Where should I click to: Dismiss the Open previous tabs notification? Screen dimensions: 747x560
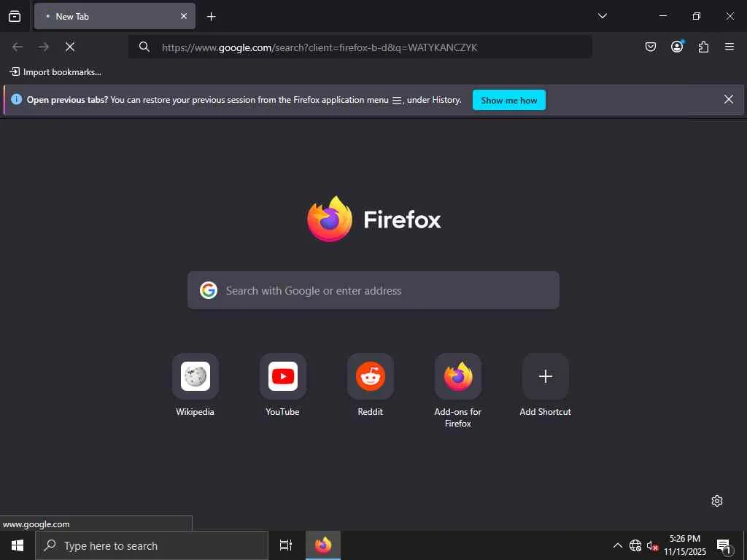click(x=729, y=99)
